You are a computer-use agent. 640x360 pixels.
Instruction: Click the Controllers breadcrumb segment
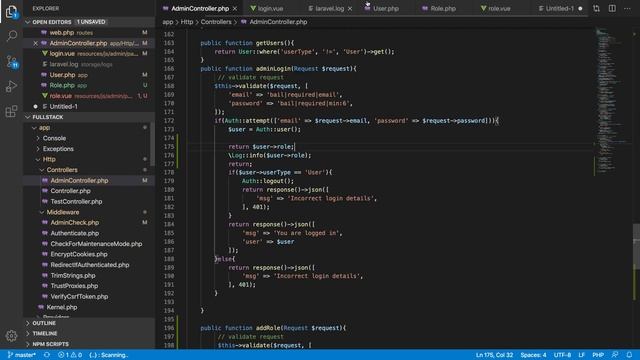216,22
